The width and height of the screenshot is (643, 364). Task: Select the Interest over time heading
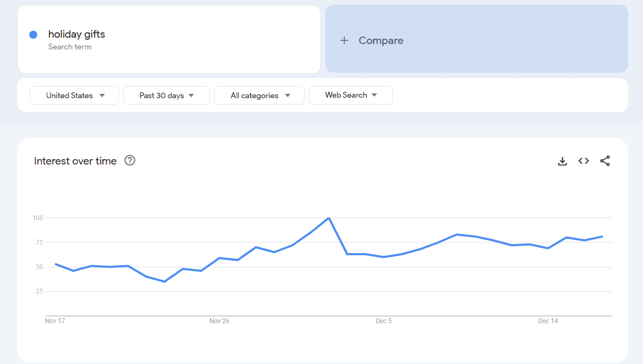(75, 161)
